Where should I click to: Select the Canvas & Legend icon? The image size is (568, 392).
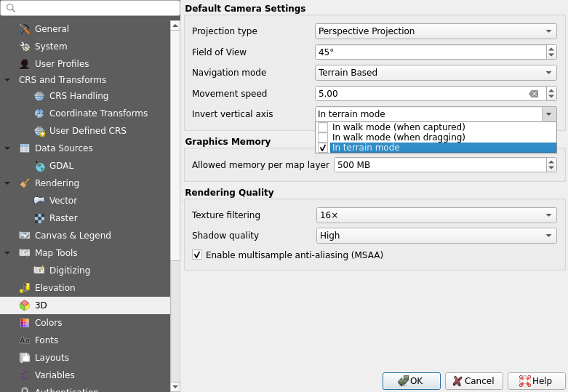pyautogui.click(x=25, y=236)
